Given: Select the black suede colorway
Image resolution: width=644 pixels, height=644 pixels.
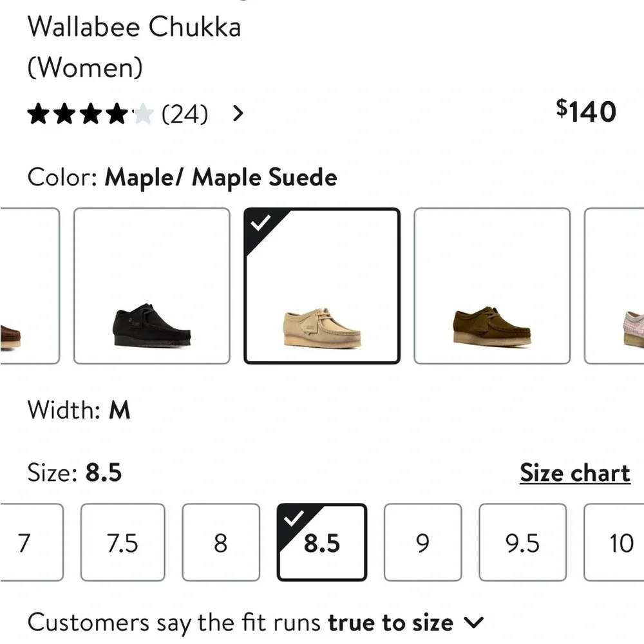Looking at the screenshot, I should click(x=151, y=286).
